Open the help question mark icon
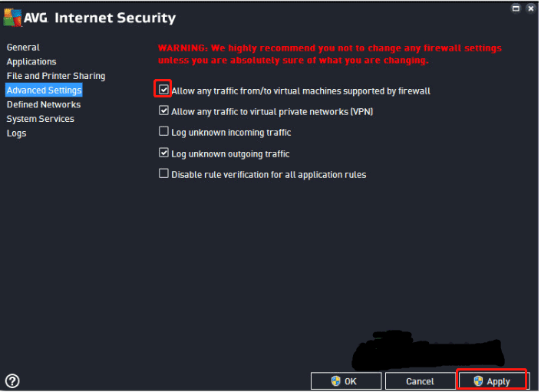 point(12,380)
